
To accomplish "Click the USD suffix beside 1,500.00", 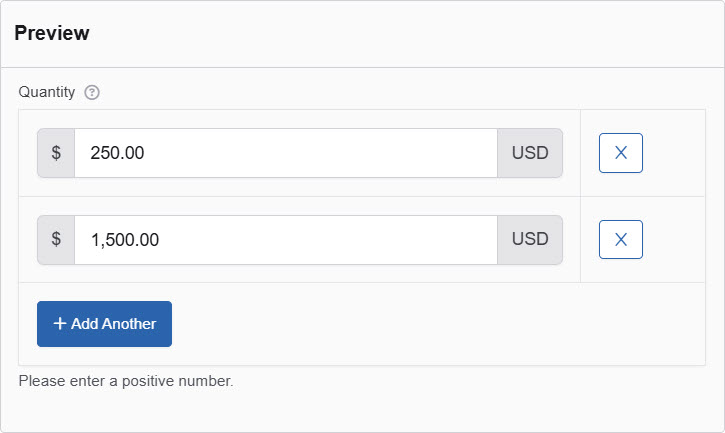I will click(x=530, y=240).
